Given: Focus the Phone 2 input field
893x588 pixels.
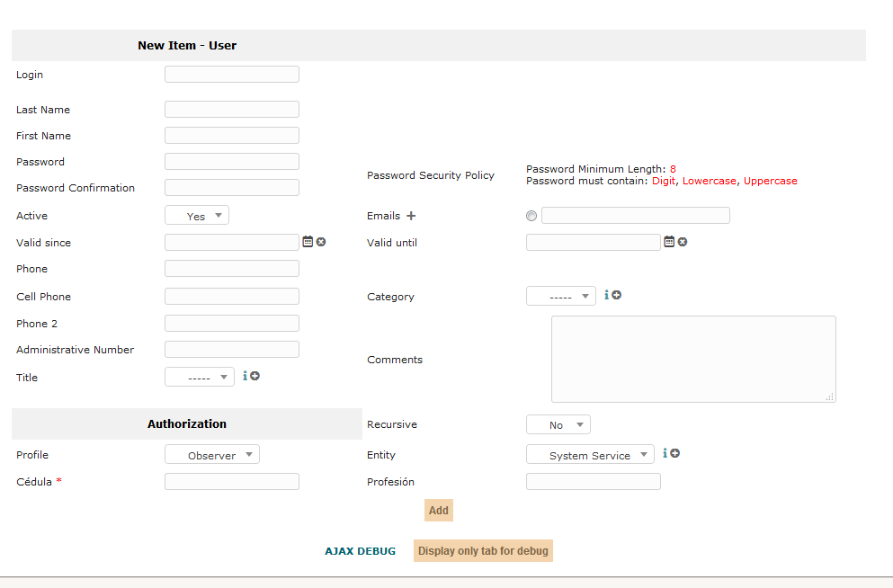Looking at the screenshot, I should click(232, 324).
